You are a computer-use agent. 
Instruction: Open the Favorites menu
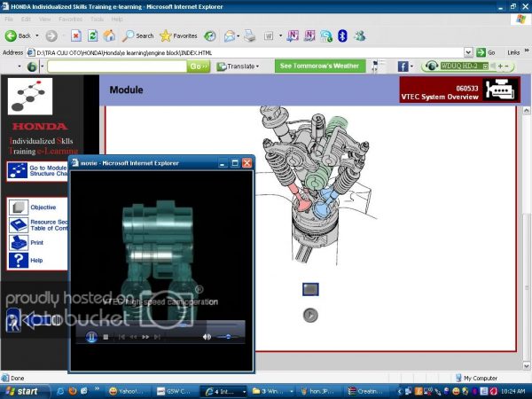click(x=70, y=19)
